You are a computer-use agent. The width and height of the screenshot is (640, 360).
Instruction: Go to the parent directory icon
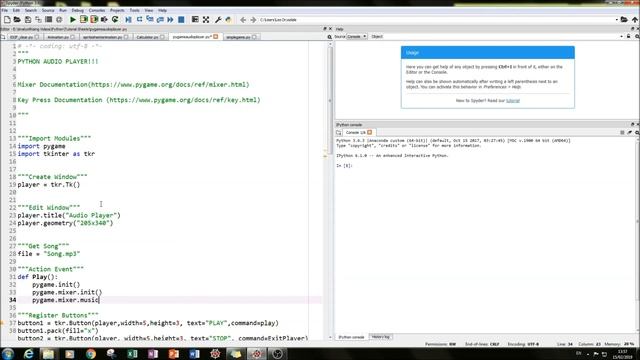click(x=635, y=20)
